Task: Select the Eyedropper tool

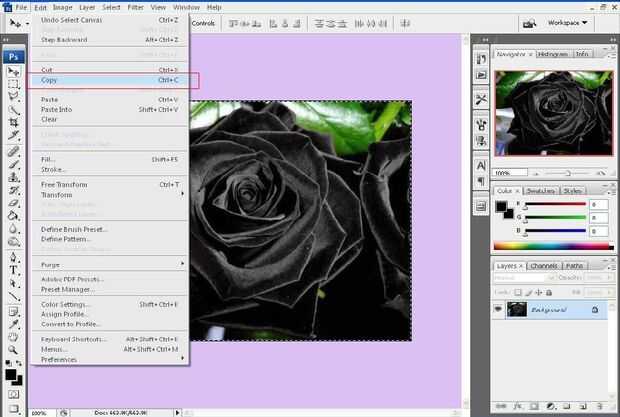Action: [13, 325]
